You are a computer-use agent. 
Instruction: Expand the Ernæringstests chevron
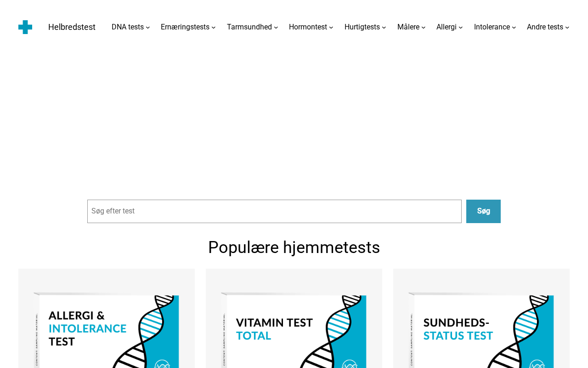[214, 28]
